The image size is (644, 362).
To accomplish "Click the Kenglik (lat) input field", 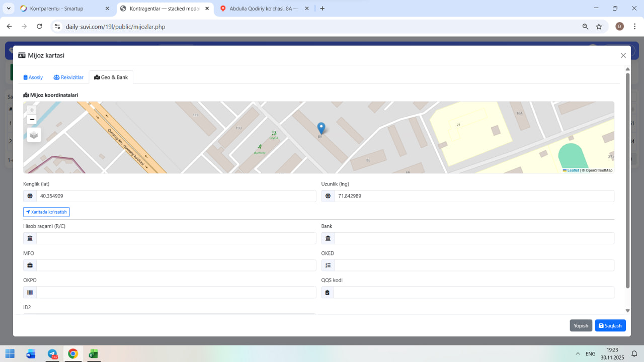I will tap(176, 196).
